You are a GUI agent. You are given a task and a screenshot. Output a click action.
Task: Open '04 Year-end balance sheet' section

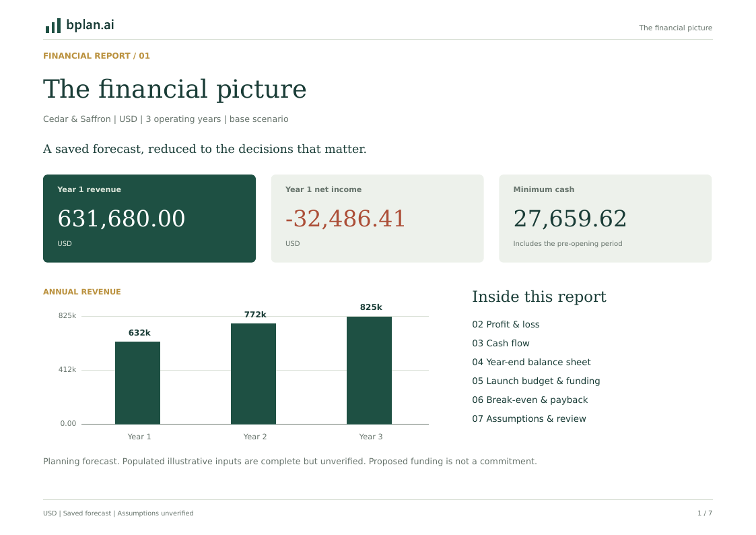(x=531, y=363)
